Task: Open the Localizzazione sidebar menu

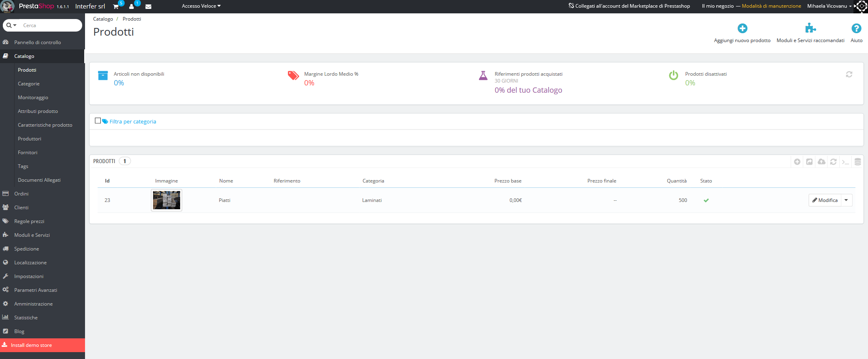Action: pos(43,263)
